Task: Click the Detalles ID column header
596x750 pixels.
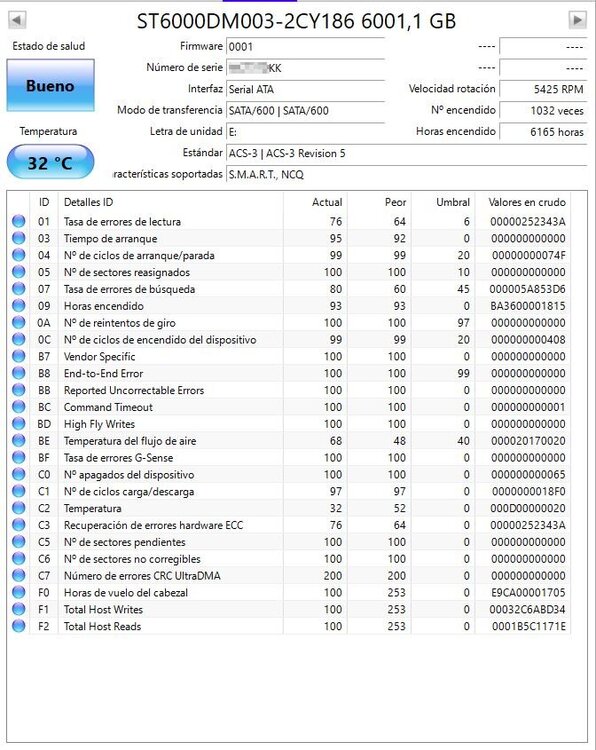Action: (170, 202)
